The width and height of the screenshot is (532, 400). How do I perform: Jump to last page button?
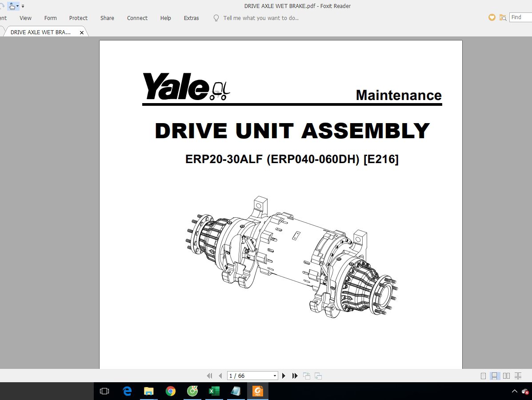(x=295, y=376)
